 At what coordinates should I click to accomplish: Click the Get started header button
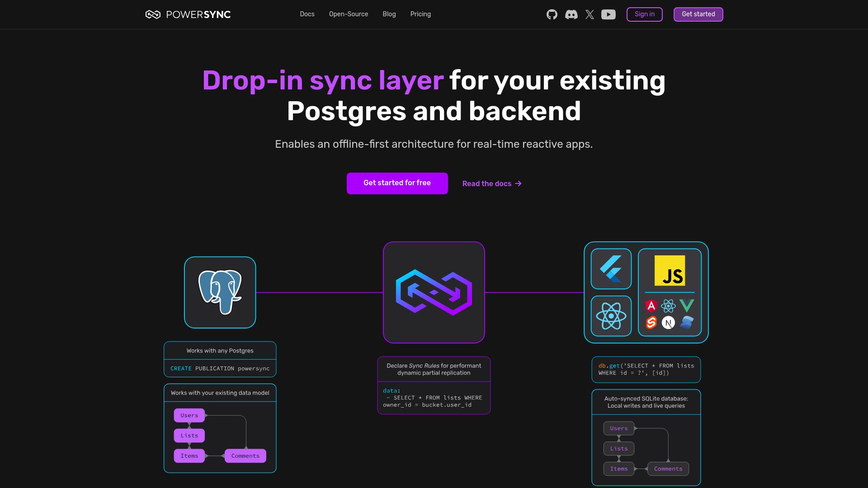698,14
